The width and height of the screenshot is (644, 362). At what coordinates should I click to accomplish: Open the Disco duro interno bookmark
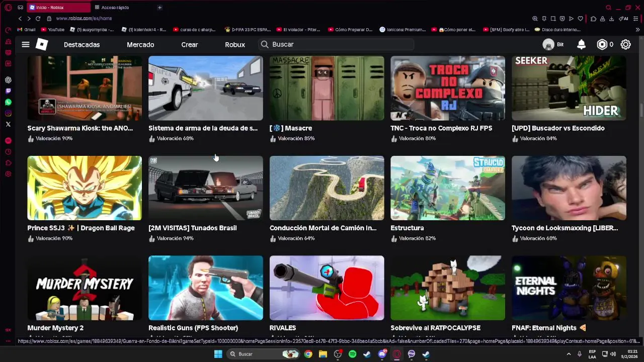click(557, 30)
